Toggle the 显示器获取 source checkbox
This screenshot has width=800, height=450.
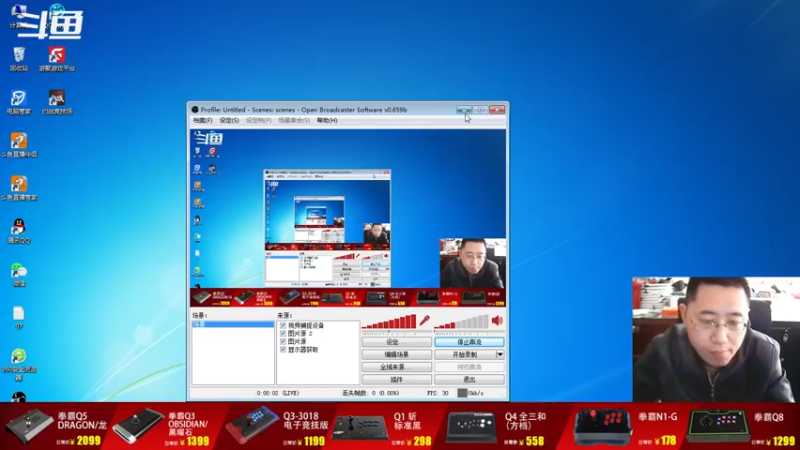[283, 349]
